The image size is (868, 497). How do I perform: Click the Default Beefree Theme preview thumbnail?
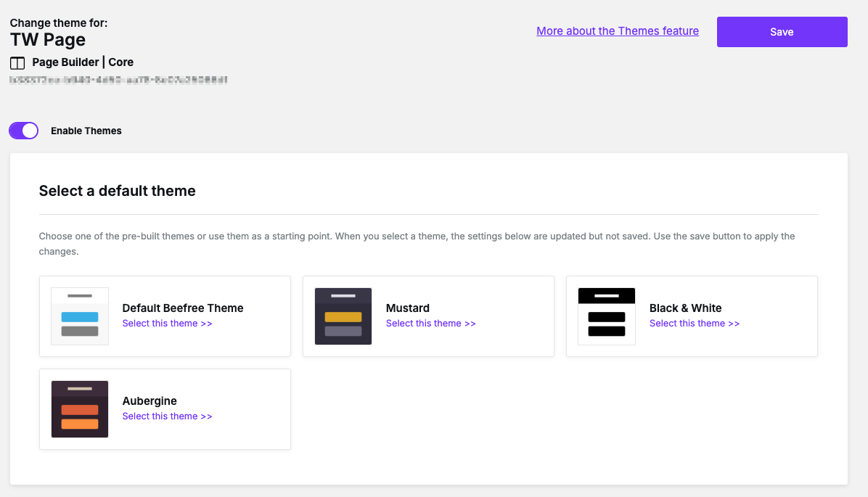(80, 316)
